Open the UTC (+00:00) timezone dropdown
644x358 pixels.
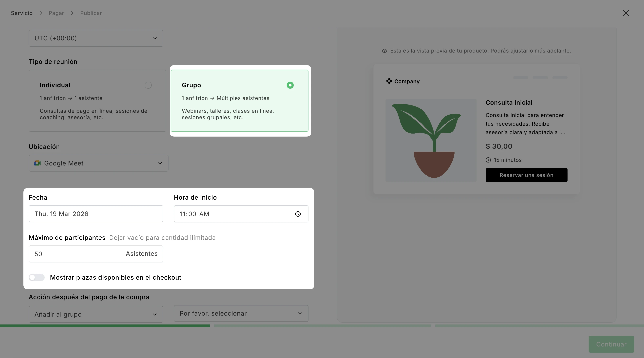click(96, 38)
